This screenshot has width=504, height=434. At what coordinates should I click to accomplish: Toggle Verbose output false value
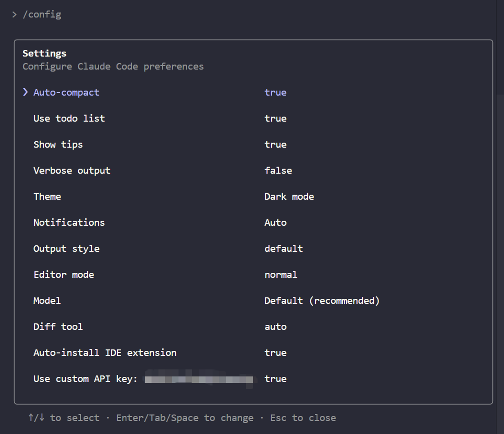(x=278, y=171)
